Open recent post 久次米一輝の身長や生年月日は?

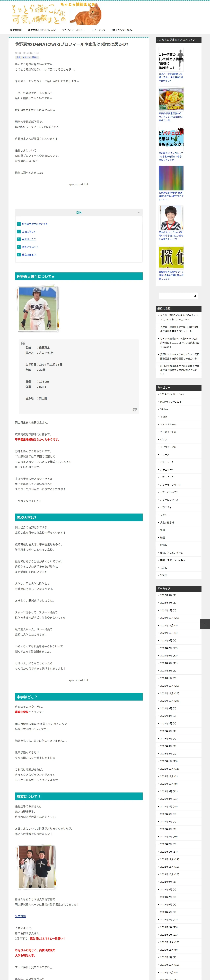[179, 329]
